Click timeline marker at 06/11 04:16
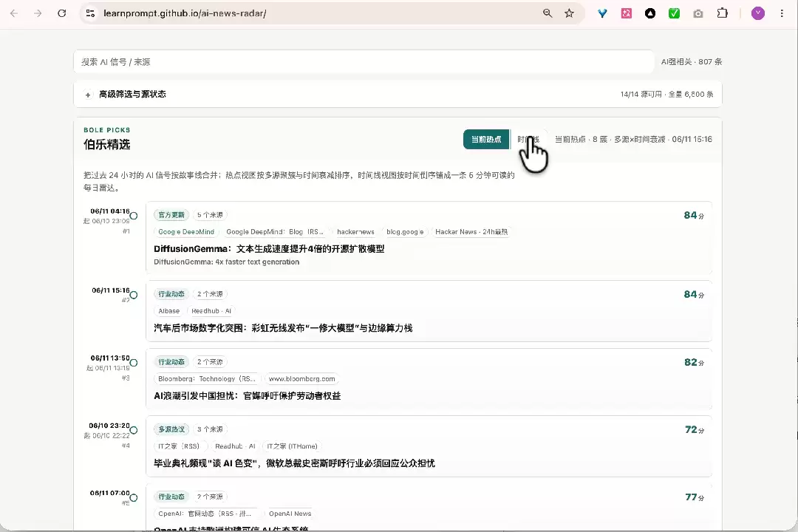 point(133,216)
